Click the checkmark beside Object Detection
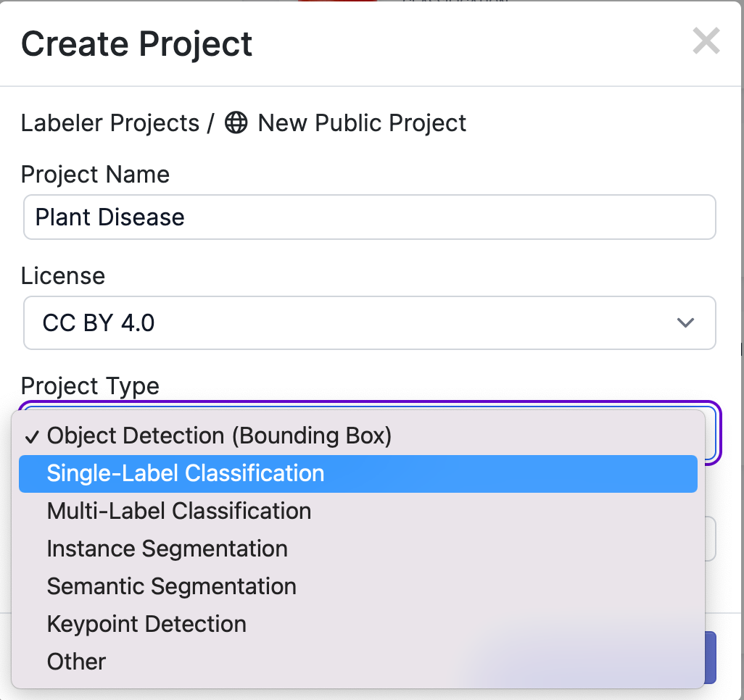744x700 pixels. [31, 436]
